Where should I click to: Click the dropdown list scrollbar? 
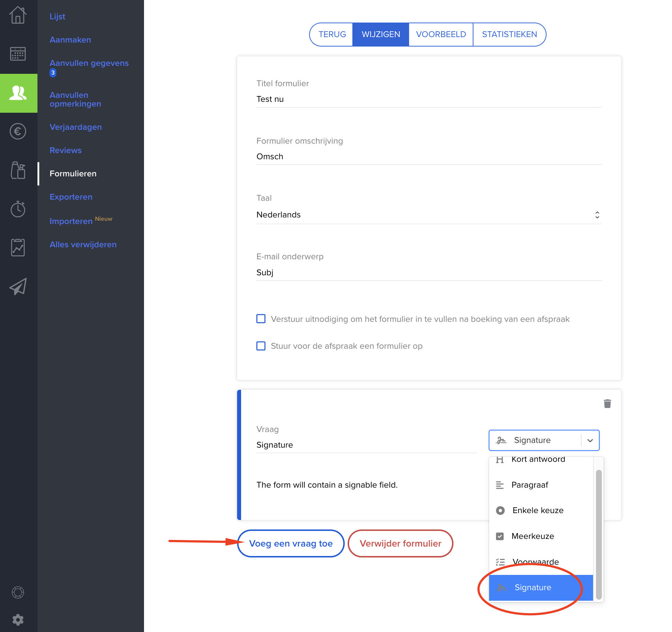point(599,534)
